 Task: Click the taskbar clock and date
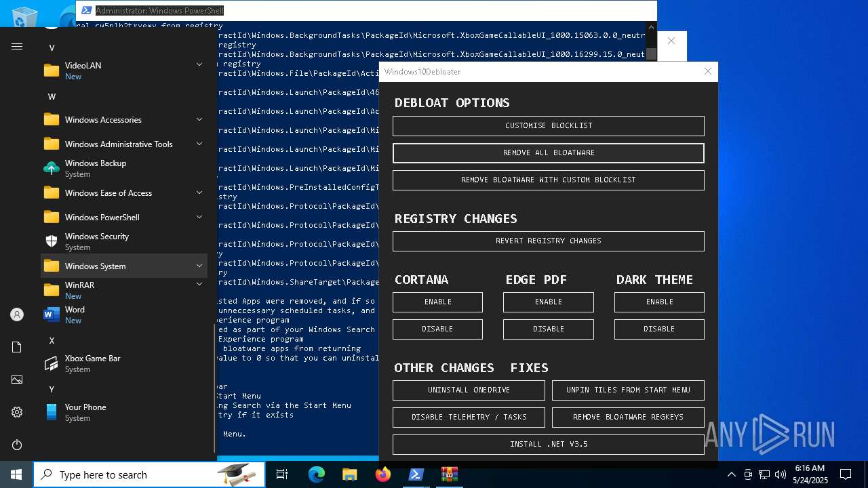[x=810, y=474]
